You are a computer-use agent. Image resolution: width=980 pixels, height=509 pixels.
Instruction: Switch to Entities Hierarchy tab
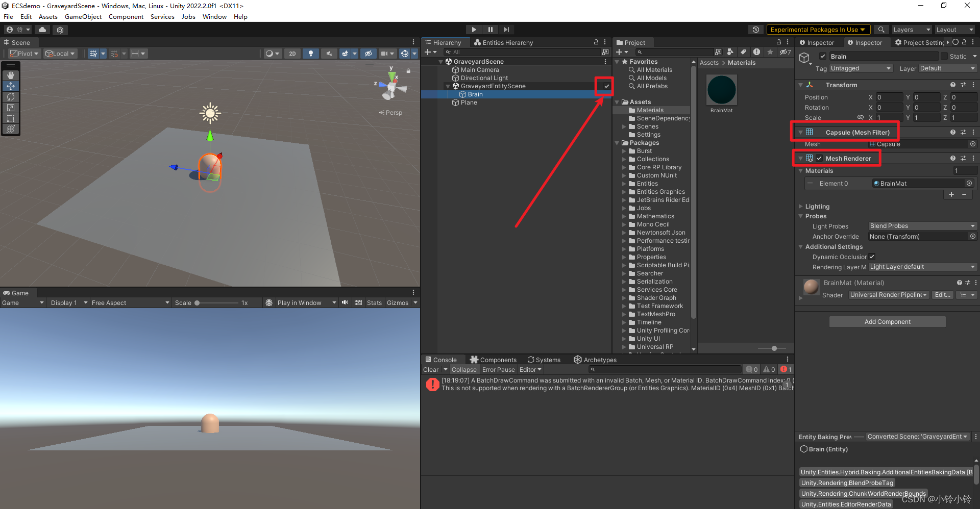point(503,43)
